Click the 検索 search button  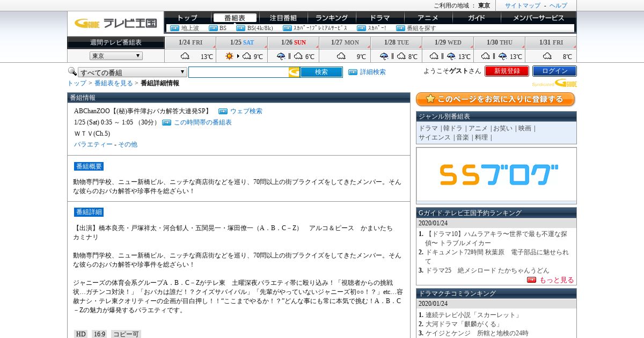321,72
